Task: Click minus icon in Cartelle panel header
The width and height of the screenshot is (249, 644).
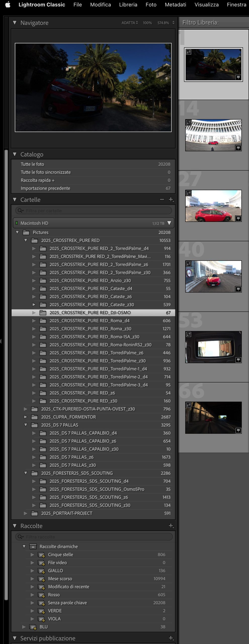Action: pos(162,199)
